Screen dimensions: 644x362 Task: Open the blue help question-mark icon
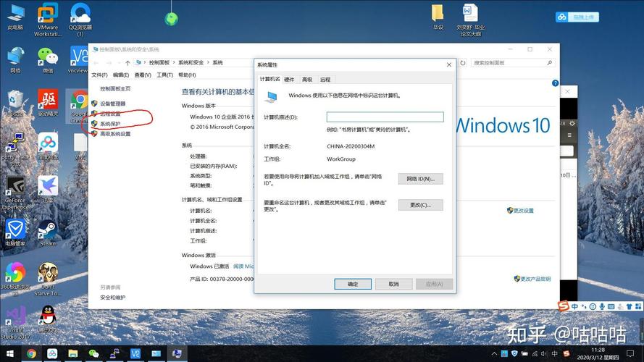555,83
